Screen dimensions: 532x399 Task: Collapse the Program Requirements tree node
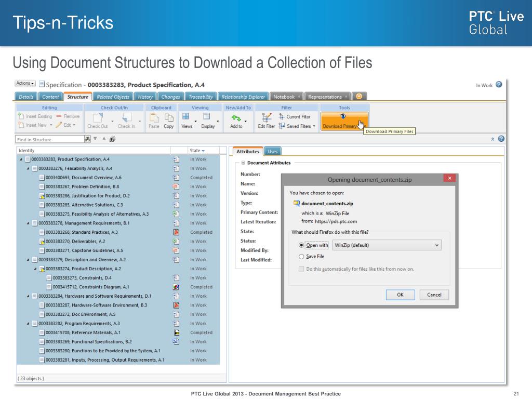click(28, 324)
